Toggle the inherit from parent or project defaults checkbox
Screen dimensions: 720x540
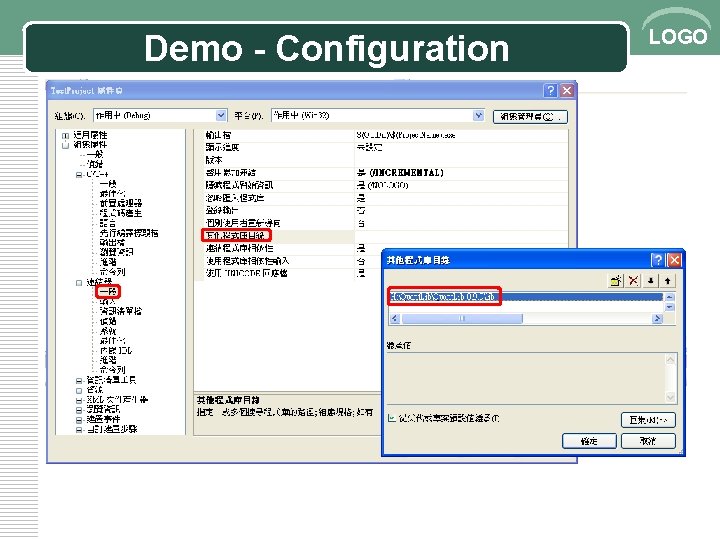[x=392, y=418]
